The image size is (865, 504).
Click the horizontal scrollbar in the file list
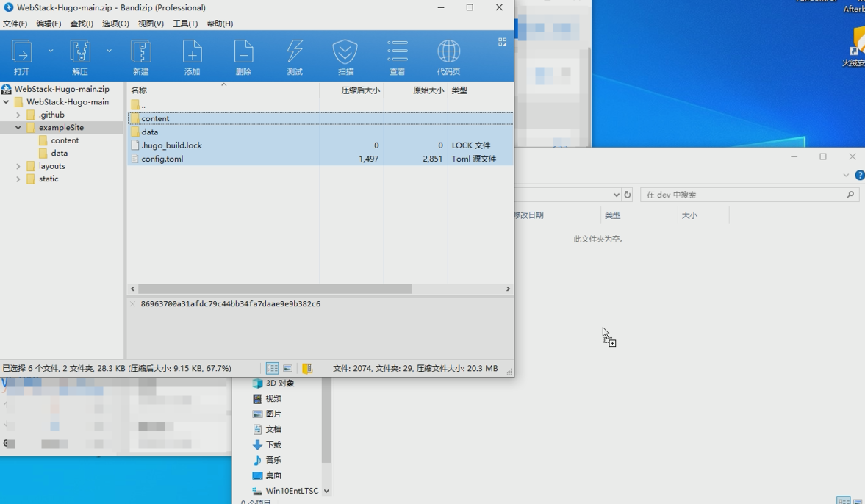click(275, 289)
